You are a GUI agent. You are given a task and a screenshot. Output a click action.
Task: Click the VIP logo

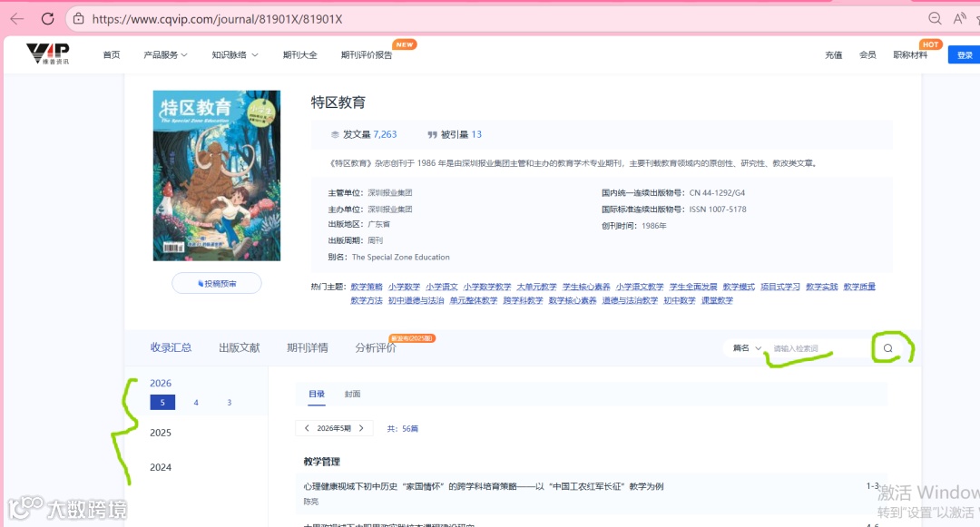pos(48,54)
